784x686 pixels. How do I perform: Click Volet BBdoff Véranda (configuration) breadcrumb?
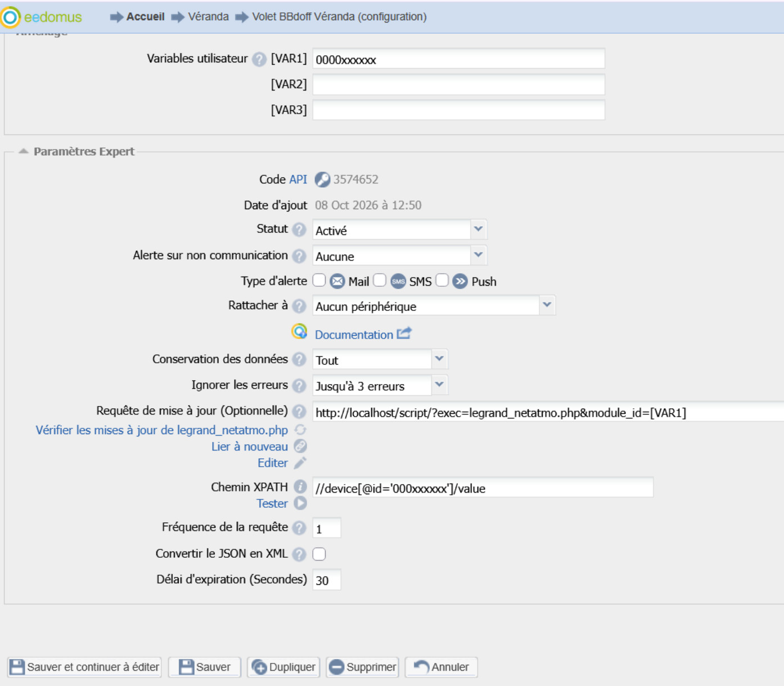tap(339, 17)
